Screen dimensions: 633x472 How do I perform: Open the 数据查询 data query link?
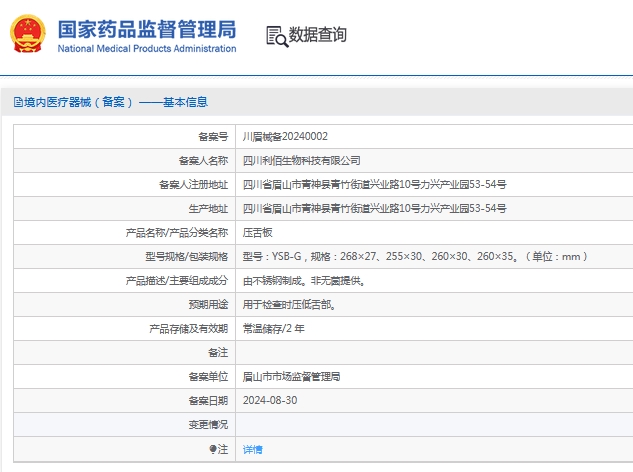(x=317, y=35)
